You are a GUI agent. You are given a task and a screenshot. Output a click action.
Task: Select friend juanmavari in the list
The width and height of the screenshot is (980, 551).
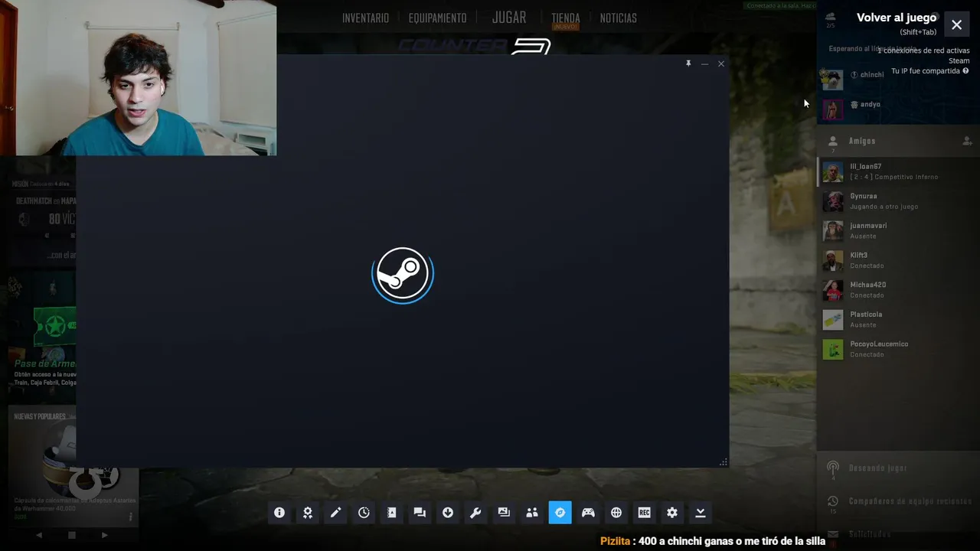click(898, 231)
